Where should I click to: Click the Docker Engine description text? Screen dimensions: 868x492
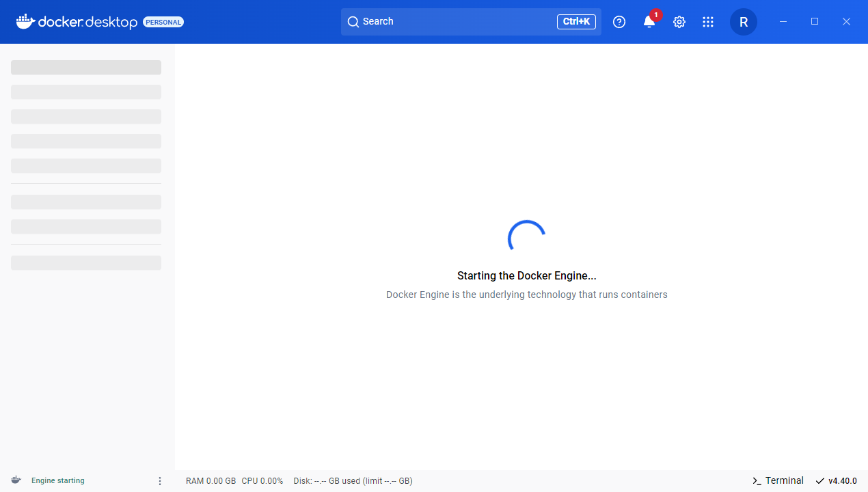(x=527, y=295)
